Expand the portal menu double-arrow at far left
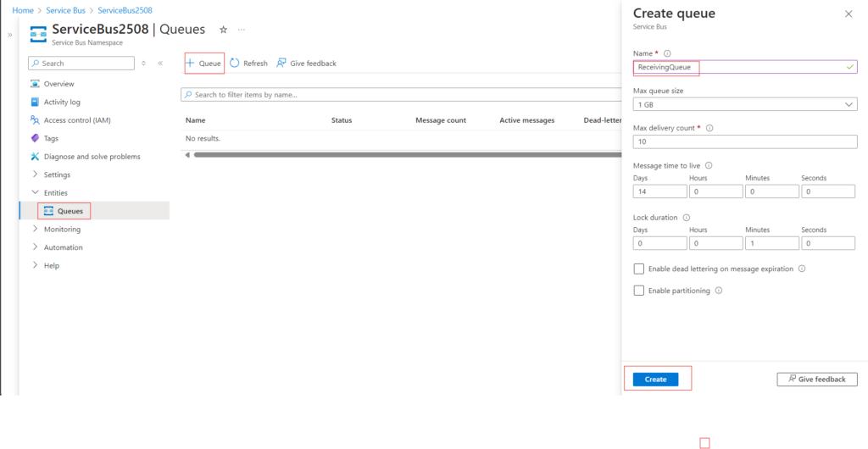The width and height of the screenshot is (868, 449). click(x=10, y=35)
